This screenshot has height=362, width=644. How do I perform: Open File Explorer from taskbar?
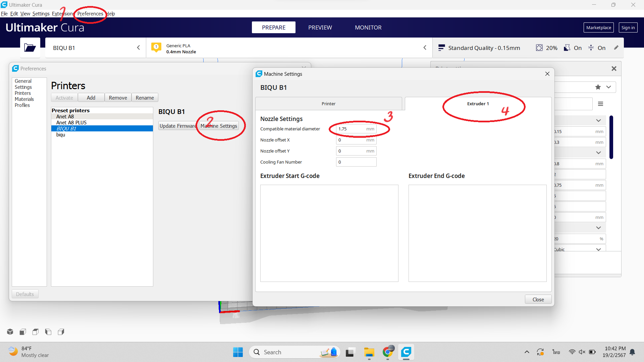pyautogui.click(x=369, y=352)
